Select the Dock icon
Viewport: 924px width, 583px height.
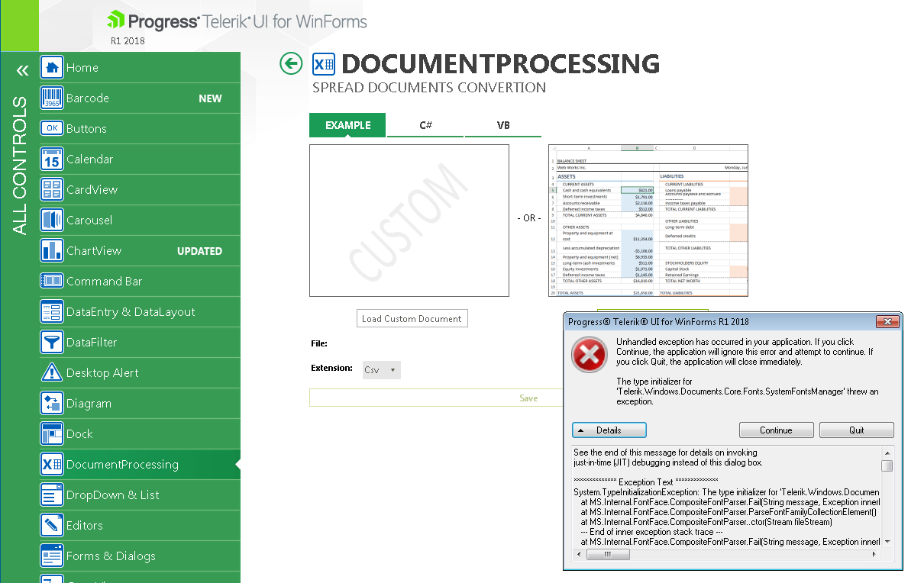point(52,433)
